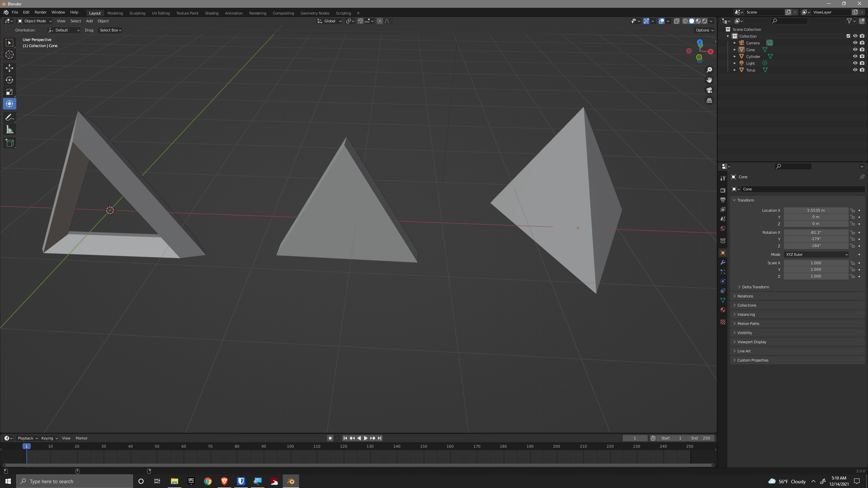This screenshot has height=488, width=868.
Task: Select the Move tool in the viewport toolbar
Action: coord(9,68)
